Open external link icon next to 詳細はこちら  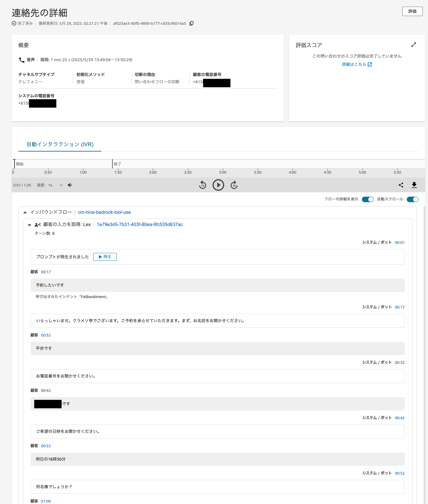tap(370, 64)
